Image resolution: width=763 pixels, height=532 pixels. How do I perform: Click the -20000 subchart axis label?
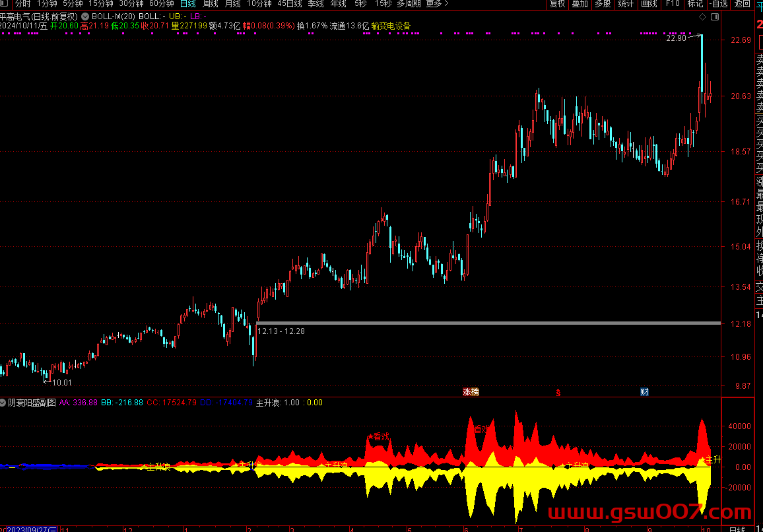(738, 488)
